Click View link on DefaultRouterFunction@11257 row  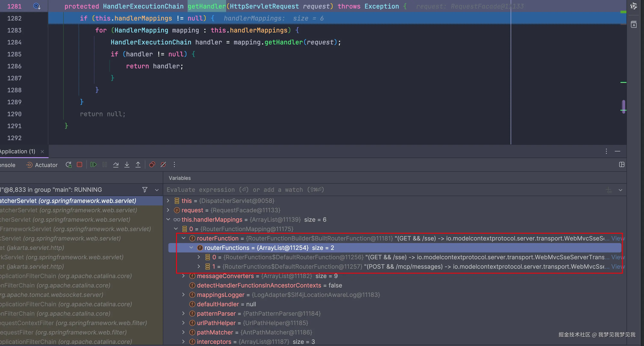pyautogui.click(x=618, y=267)
